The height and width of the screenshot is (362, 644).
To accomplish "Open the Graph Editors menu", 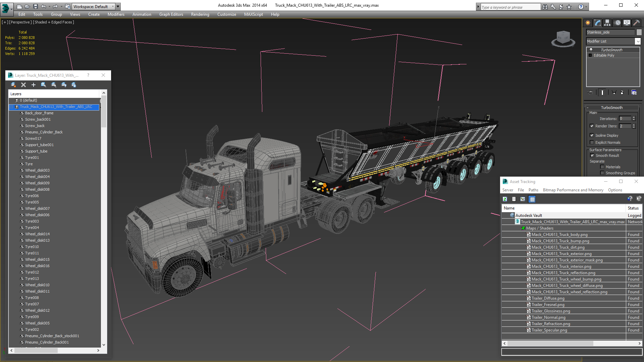I will [x=171, y=14].
